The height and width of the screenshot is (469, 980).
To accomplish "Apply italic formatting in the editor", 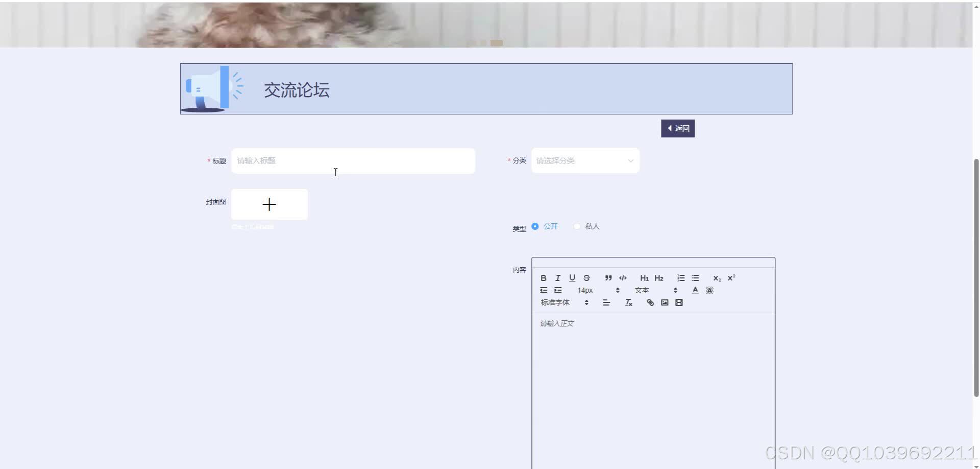I will pos(558,277).
